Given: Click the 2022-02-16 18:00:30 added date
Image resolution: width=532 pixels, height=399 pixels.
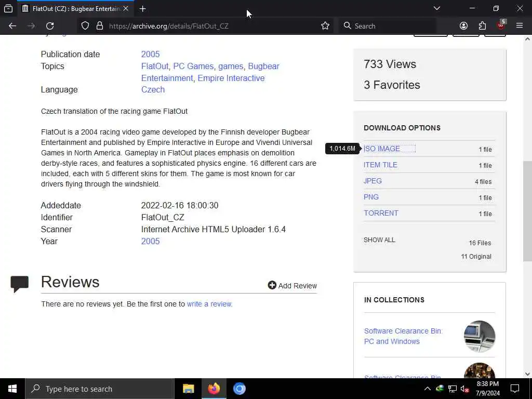Looking at the screenshot, I should [180, 206].
